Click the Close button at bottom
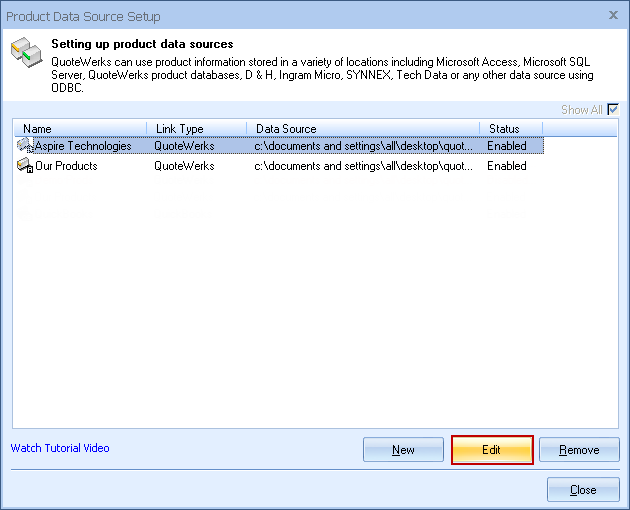The height and width of the screenshot is (510, 630). (x=583, y=490)
